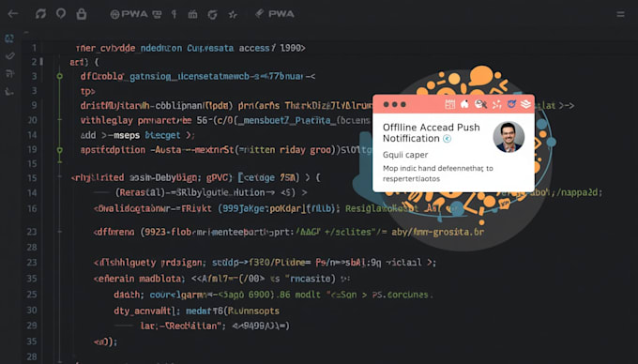Click the home icon in notification header
638x364 pixels.
[464, 104]
